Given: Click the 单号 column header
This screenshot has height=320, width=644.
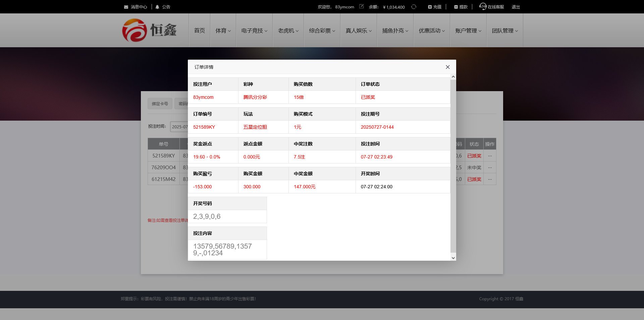Looking at the screenshot, I should (x=164, y=144).
